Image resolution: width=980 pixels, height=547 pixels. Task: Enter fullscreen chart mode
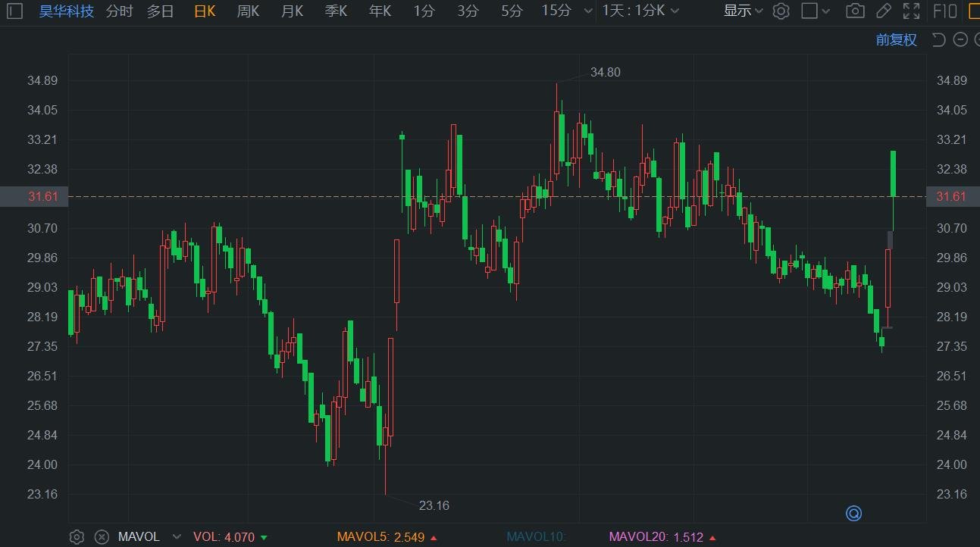point(912,11)
